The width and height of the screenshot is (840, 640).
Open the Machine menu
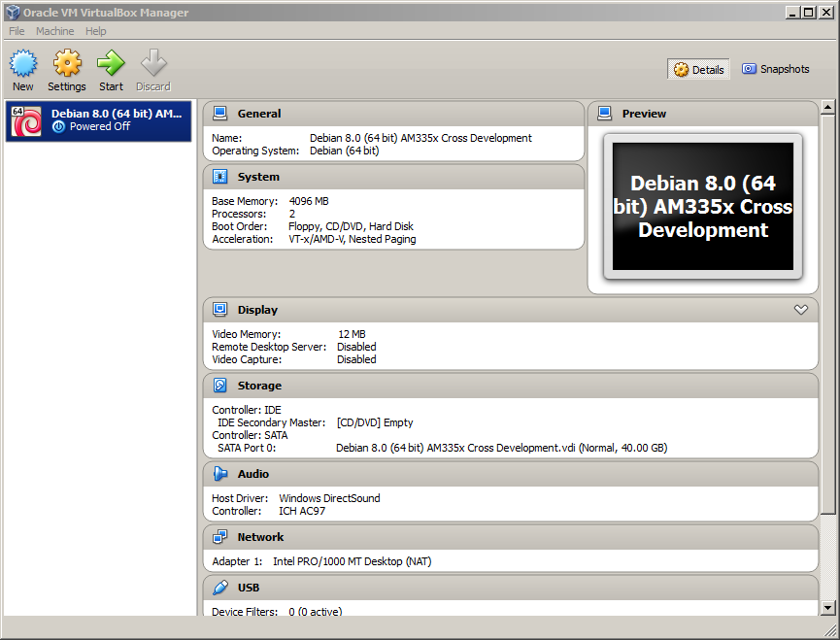(54, 31)
